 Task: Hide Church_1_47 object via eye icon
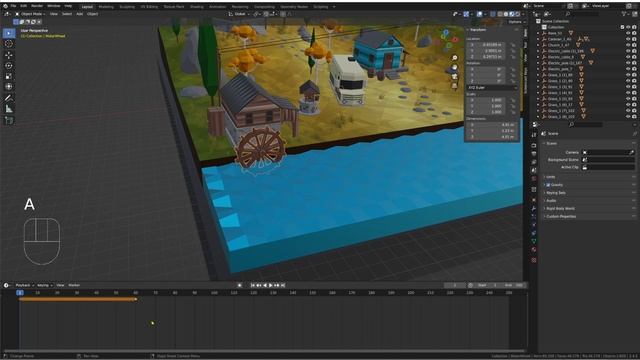[x=628, y=45]
